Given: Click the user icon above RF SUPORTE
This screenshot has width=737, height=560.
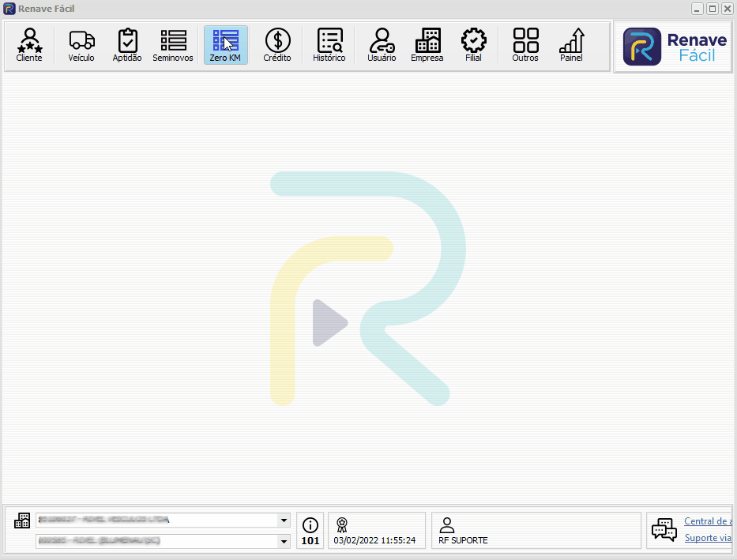Looking at the screenshot, I should [x=447, y=524].
